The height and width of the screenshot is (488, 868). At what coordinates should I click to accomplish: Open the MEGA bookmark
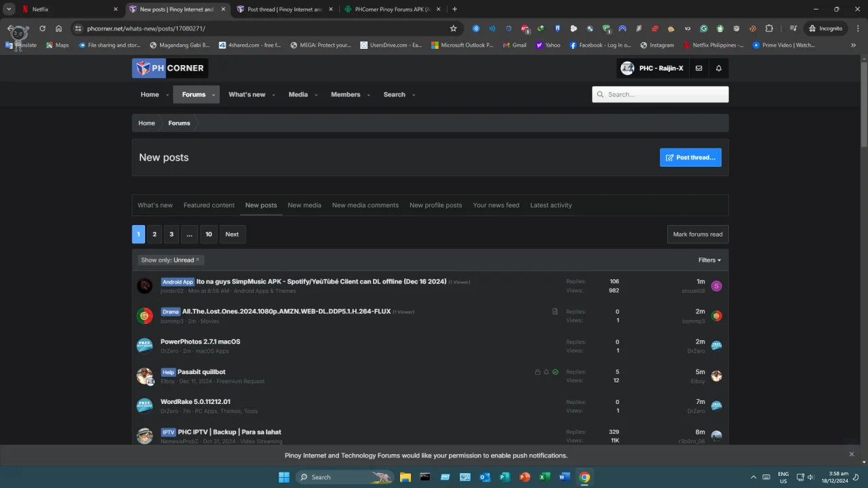321,45
